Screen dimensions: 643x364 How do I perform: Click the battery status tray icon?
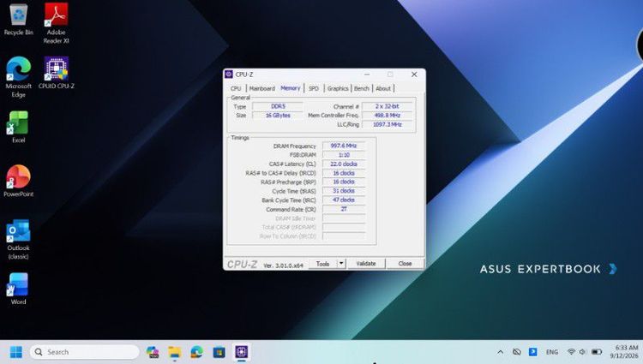pyautogui.click(x=597, y=352)
